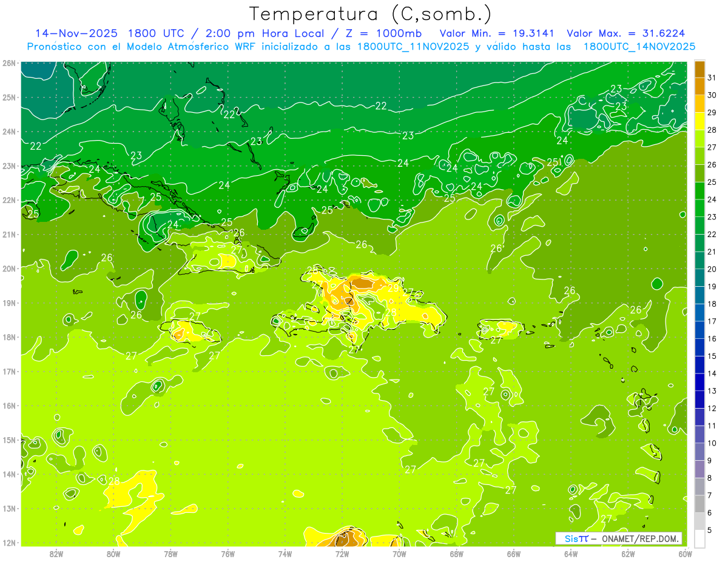Screen dimensions: 728x562
Task: Click the 'Valor Max. = 31.6224' text
Action: [625, 33]
